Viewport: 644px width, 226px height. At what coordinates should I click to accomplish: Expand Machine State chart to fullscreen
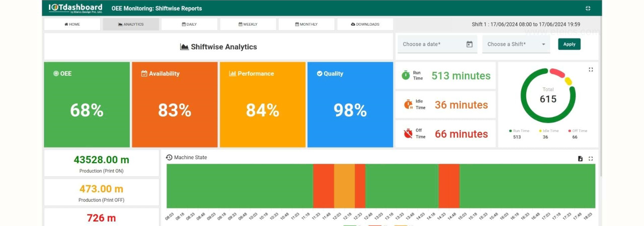(x=591, y=159)
